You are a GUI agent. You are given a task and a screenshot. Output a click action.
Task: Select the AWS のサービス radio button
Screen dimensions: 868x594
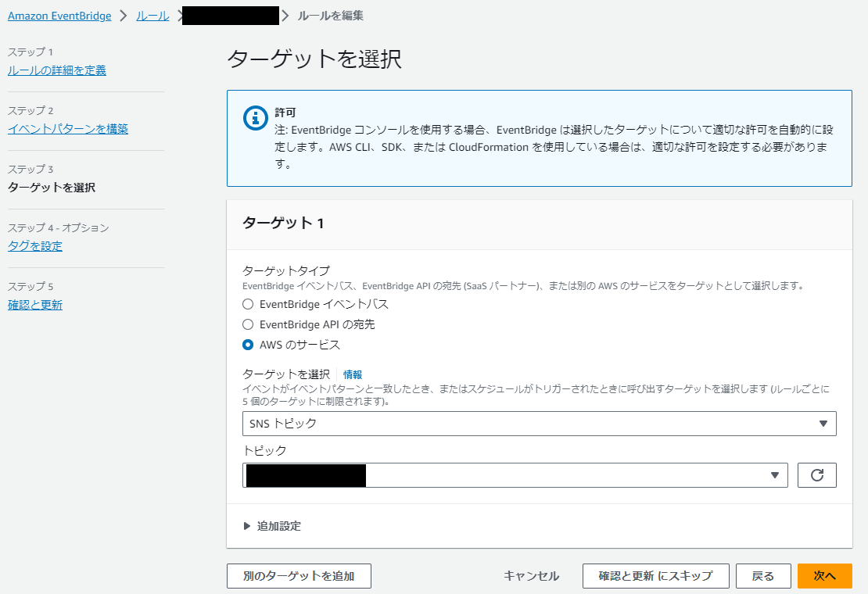[247, 344]
